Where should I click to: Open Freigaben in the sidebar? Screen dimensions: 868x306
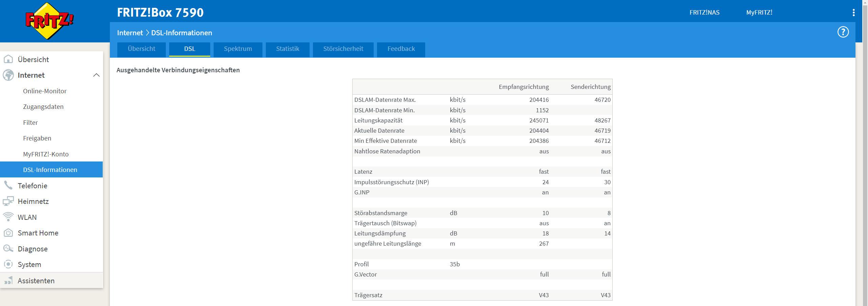(37, 138)
